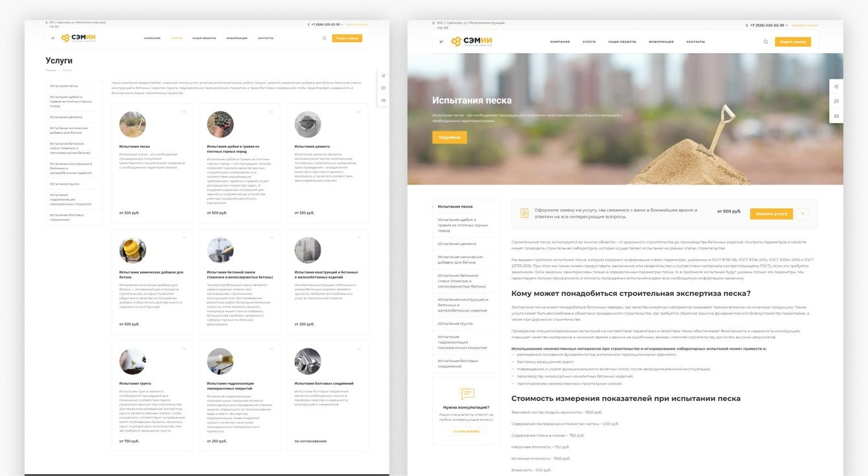
Task: Click the location pin icon on Услуги page address
Action: pyautogui.click(x=47, y=23)
